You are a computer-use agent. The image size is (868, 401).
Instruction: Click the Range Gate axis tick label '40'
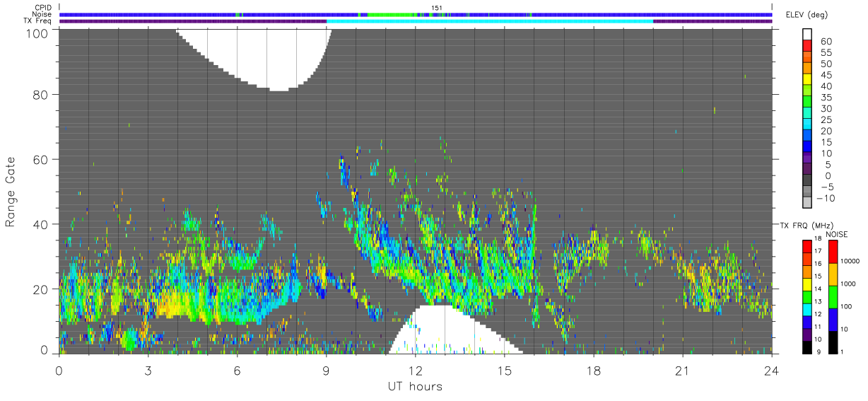pyautogui.click(x=40, y=224)
